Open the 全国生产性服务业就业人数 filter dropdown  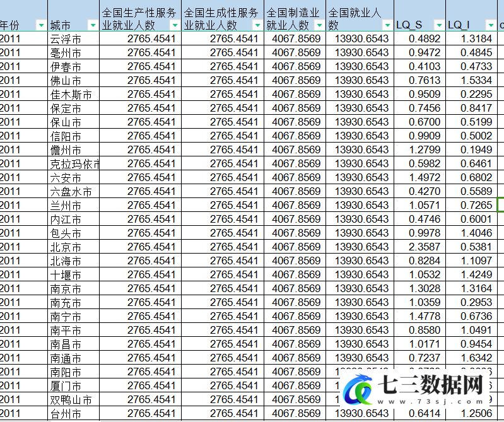click(x=175, y=25)
